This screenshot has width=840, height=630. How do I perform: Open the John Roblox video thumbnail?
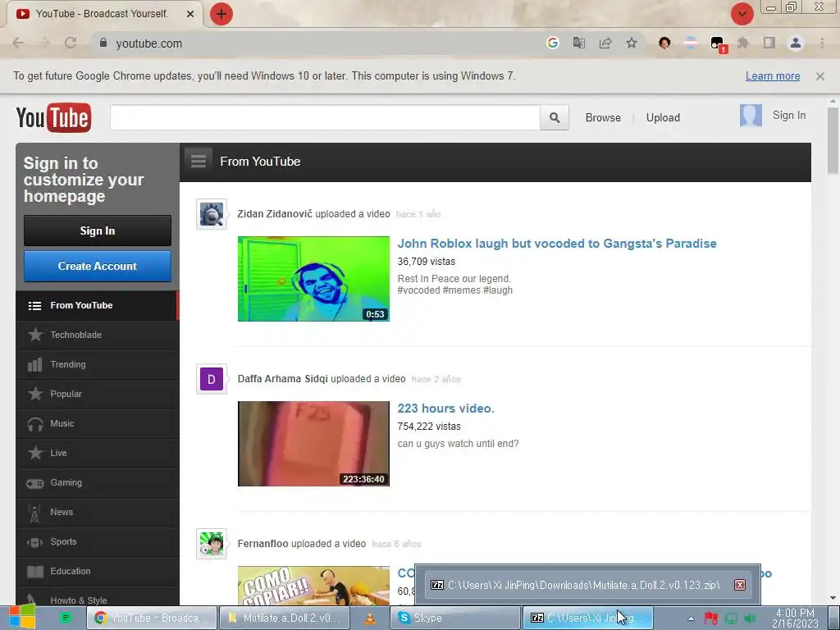click(x=313, y=279)
